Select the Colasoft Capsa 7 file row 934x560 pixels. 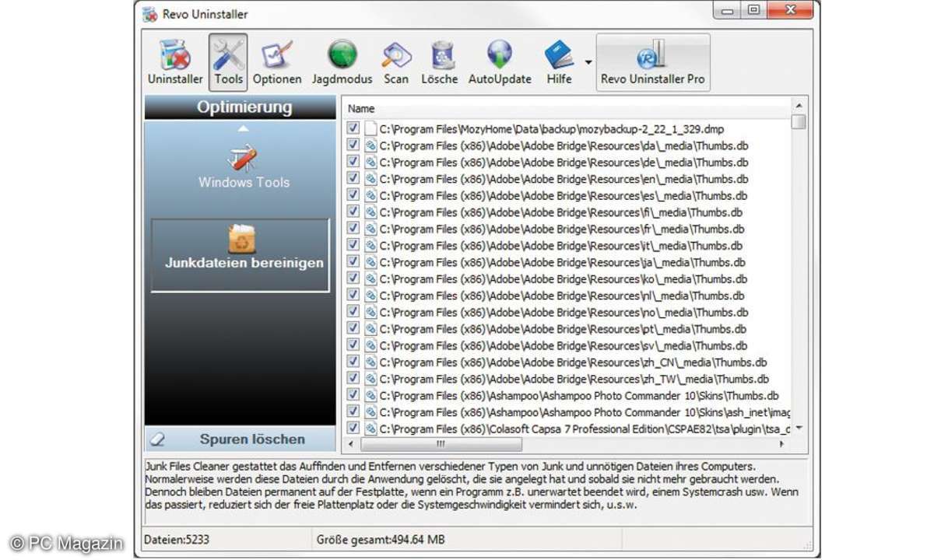coord(585,429)
